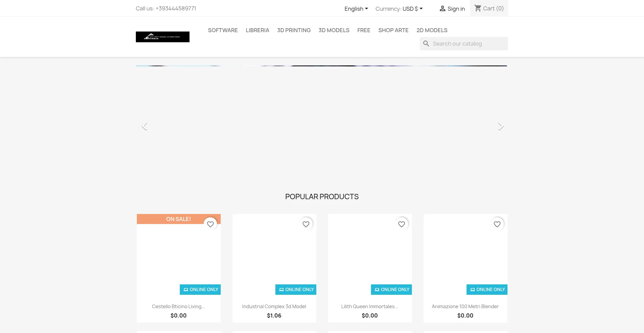644x333 pixels.
Task: Go to next carousel slide
Action: pyautogui.click(x=500, y=126)
